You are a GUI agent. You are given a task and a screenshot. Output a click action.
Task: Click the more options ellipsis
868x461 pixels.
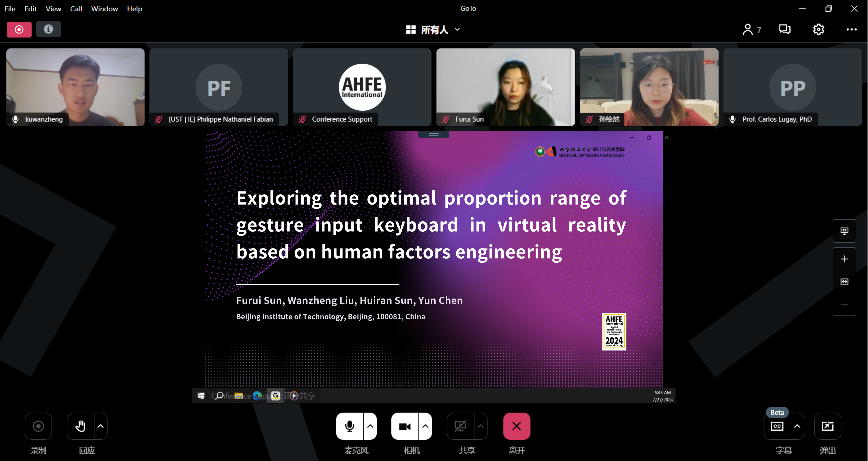(851, 30)
